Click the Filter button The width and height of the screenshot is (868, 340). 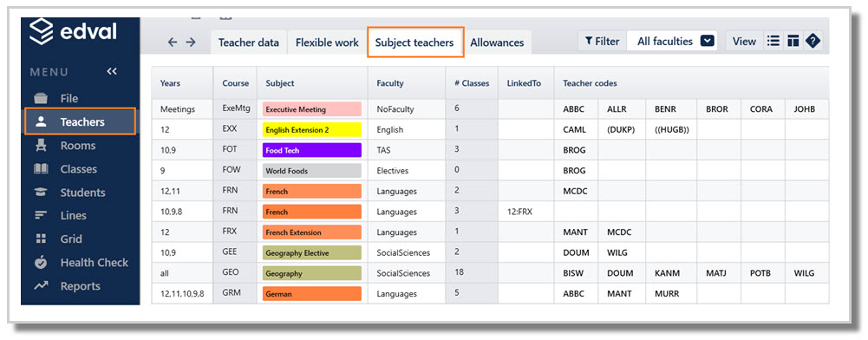tap(603, 42)
